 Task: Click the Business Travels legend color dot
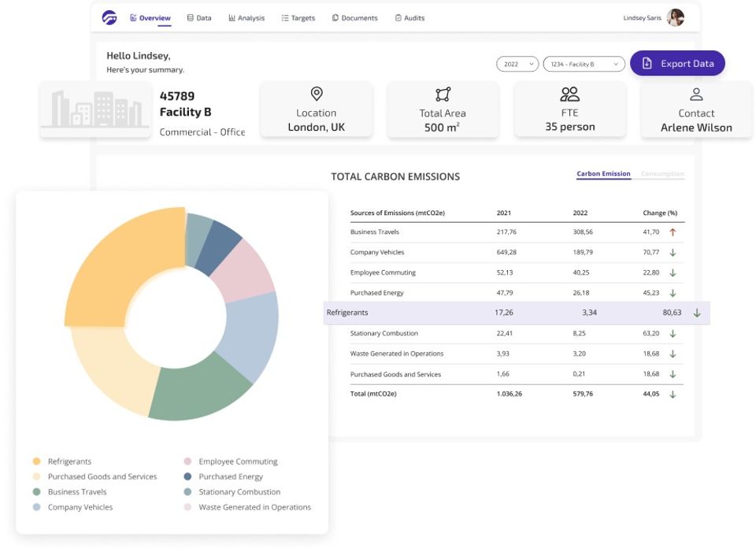click(37, 491)
